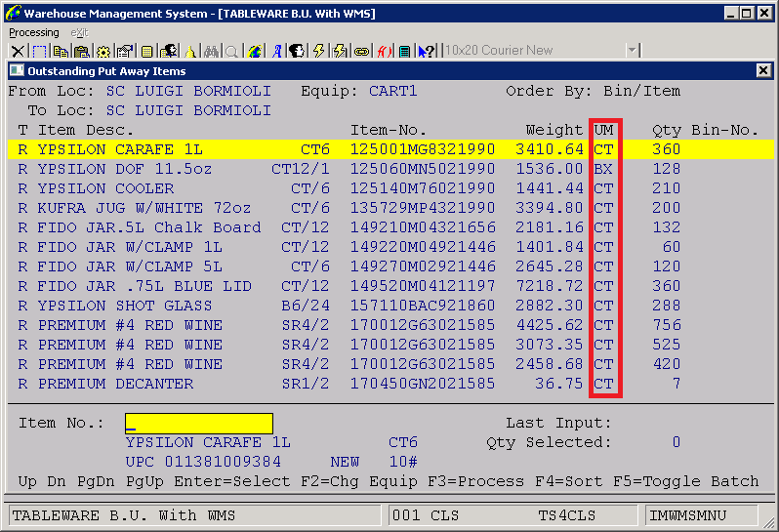Click quantity 756
Screen dimensions: 779x532
(667, 325)
